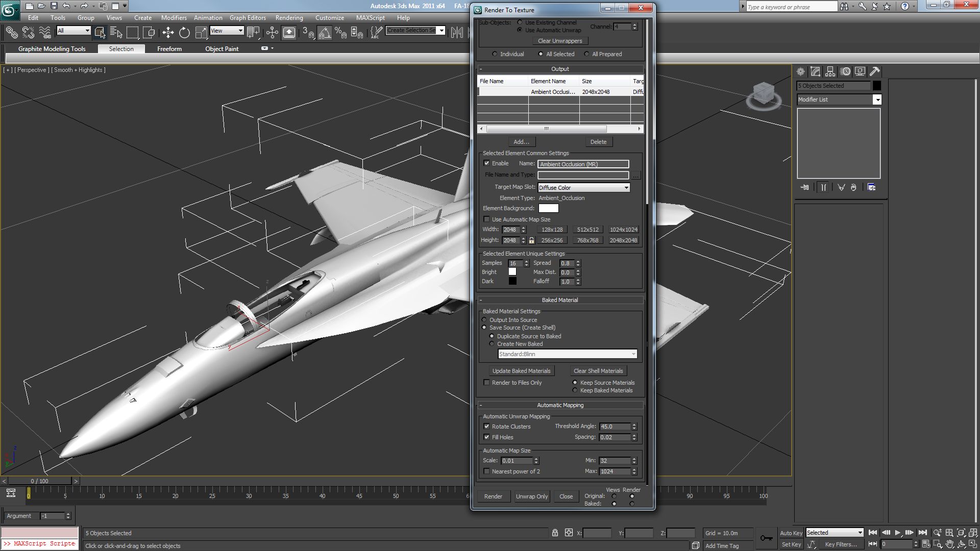Click the Clear Shell Materials button
Image resolution: width=980 pixels, height=551 pixels.
pos(598,371)
